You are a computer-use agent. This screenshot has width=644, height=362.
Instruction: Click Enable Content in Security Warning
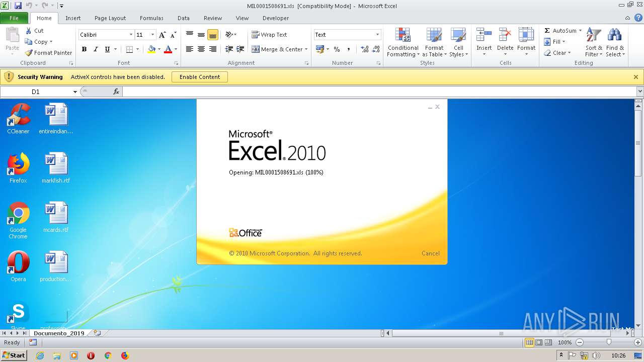click(x=200, y=77)
